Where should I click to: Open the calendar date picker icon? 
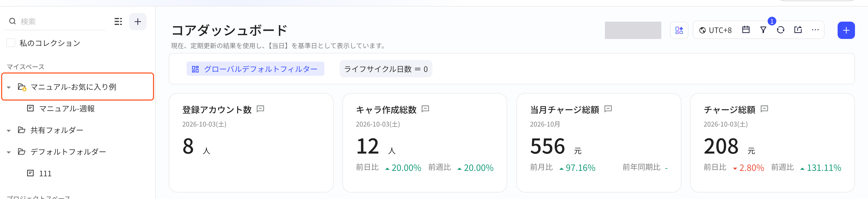coord(746,30)
